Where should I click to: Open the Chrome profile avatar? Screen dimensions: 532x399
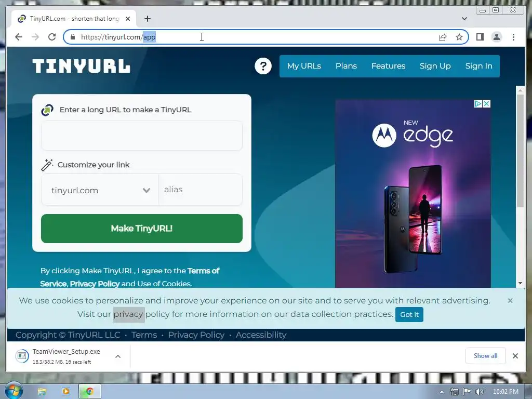coord(496,37)
